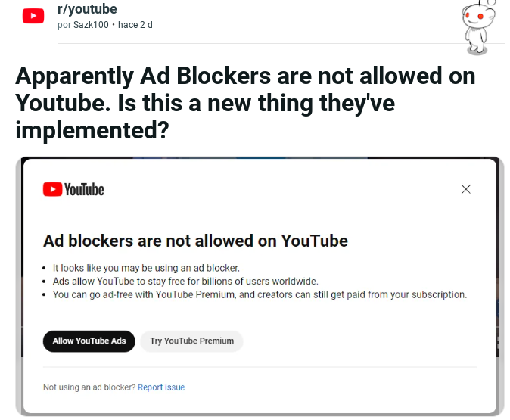Follow the Report issue link

click(161, 387)
